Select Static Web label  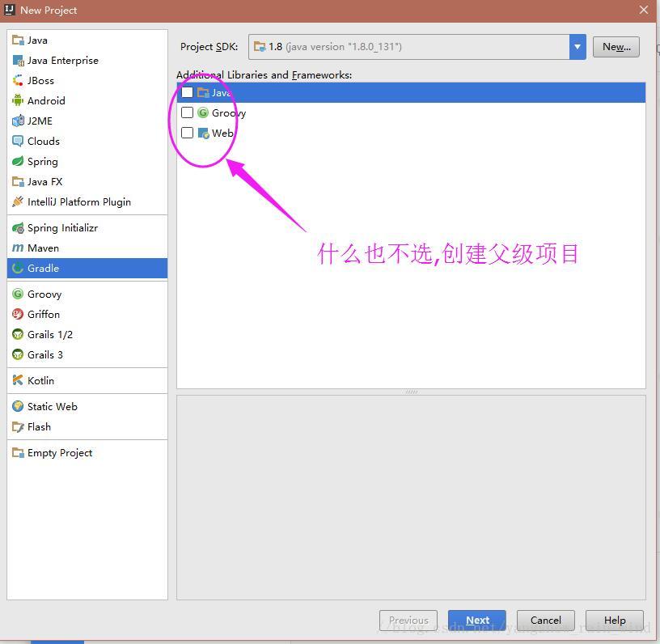point(53,407)
